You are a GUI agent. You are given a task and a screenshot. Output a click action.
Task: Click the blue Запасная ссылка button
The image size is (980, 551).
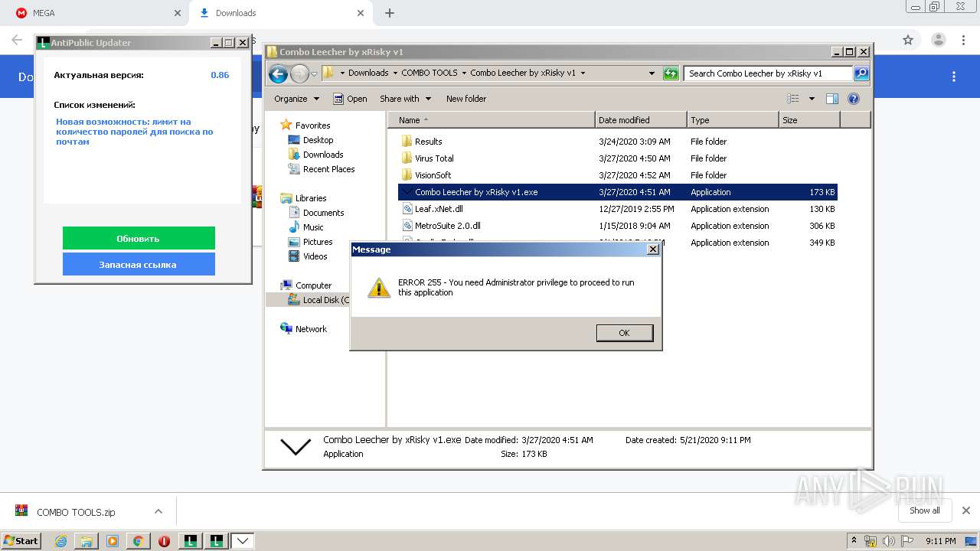139,264
